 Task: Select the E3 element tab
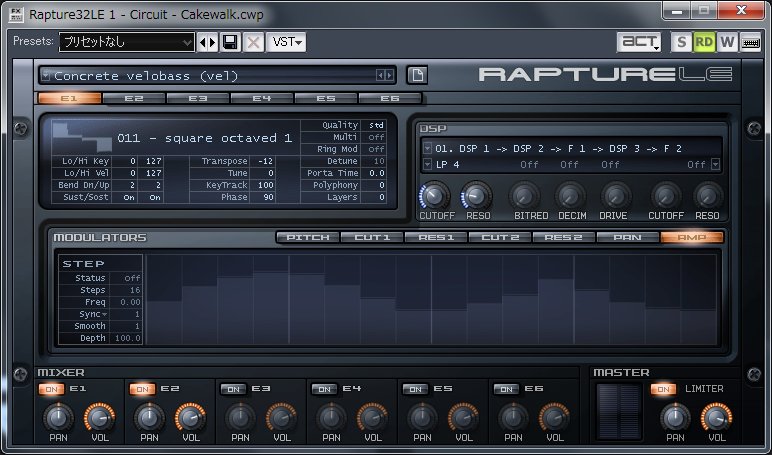point(198,98)
